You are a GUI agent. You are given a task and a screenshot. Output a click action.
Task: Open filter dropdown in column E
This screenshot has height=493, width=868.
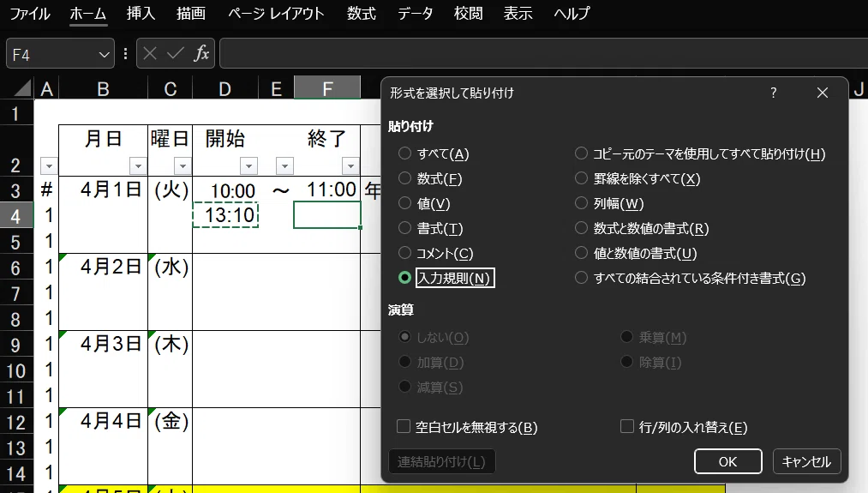(x=284, y=165)
